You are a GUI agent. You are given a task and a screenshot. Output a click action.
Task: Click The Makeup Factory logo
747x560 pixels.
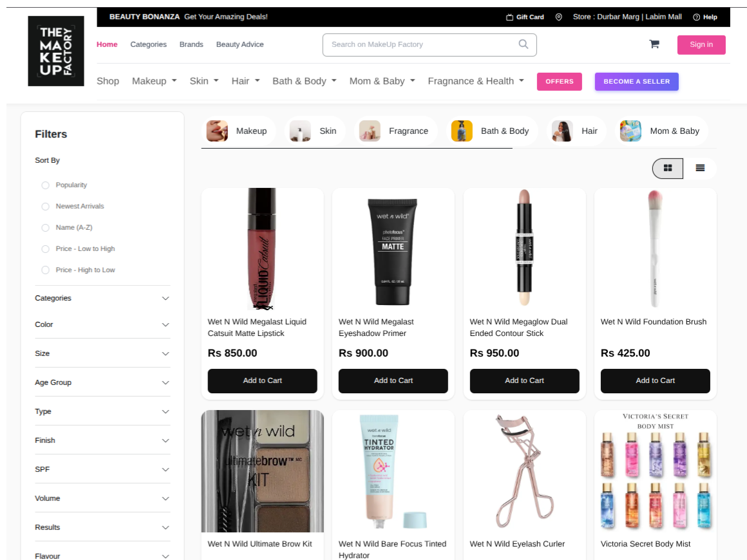point(56,51)
